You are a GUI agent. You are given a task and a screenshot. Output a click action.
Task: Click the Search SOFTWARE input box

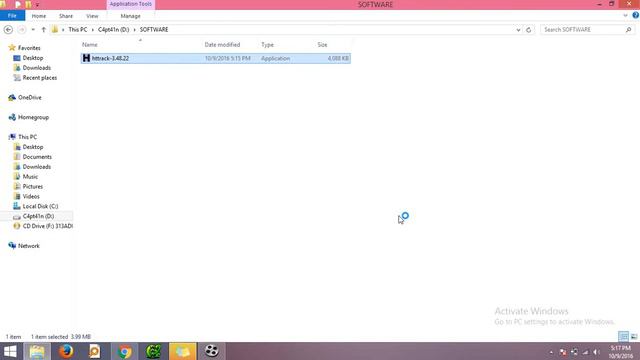pos(582,30)
